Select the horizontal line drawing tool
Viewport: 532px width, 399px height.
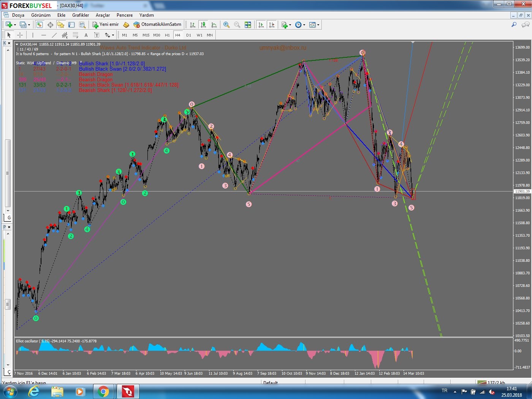click(x=43, y=35)
